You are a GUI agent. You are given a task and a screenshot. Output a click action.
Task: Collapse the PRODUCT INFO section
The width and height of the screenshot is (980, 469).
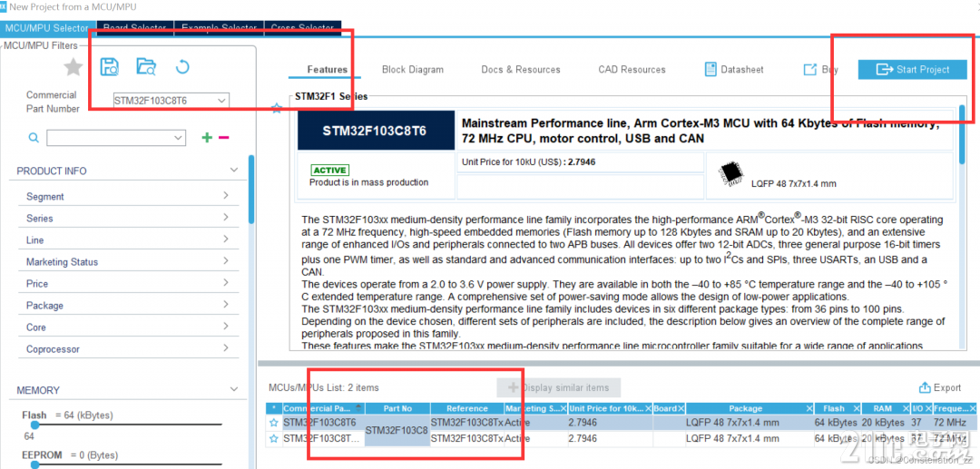point(234,171)
